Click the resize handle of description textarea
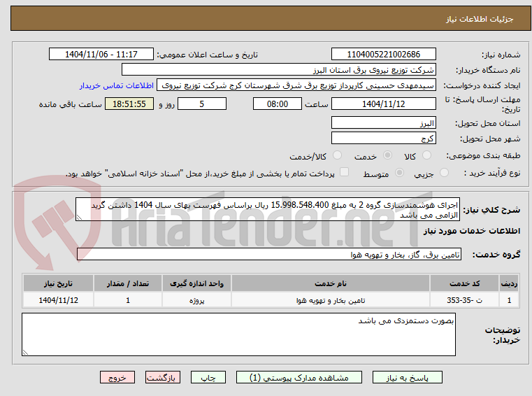 [x=79, y=218]
